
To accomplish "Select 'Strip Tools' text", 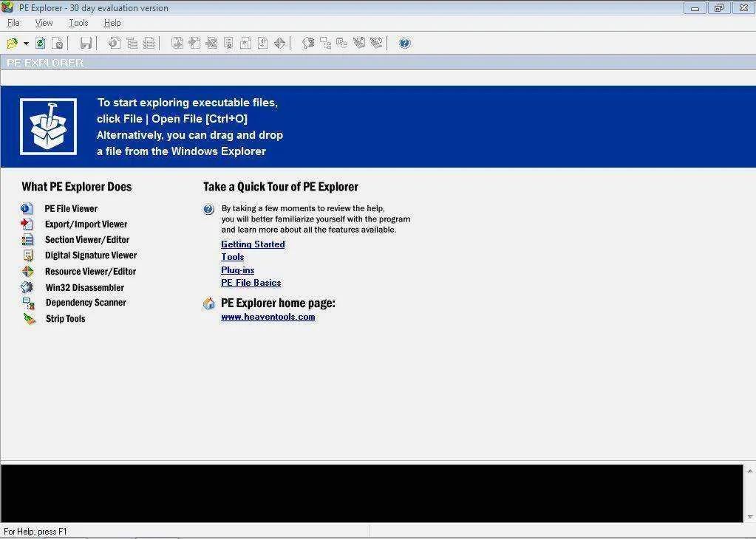I will [66, 318].
